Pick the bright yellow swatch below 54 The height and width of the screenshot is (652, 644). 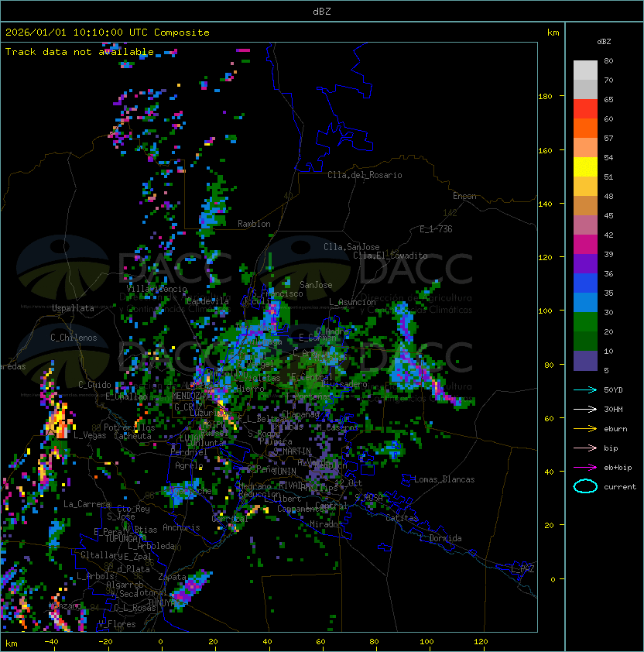click(585, 166)
